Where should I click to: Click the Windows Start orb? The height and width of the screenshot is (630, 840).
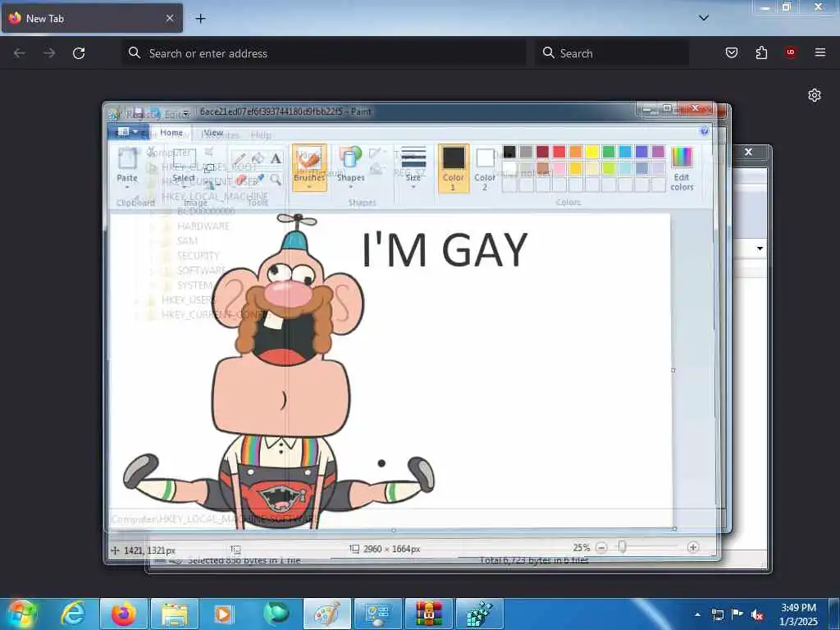click(21, 614)
